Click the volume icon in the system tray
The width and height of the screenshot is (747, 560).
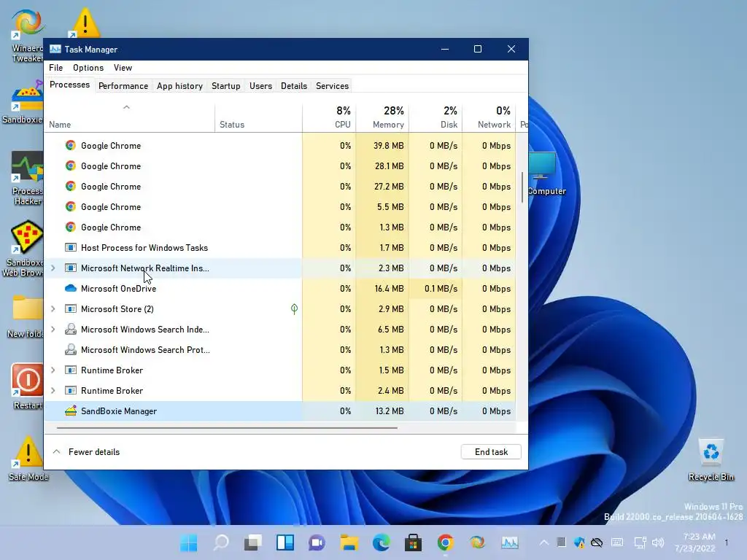tap(658, 542)
